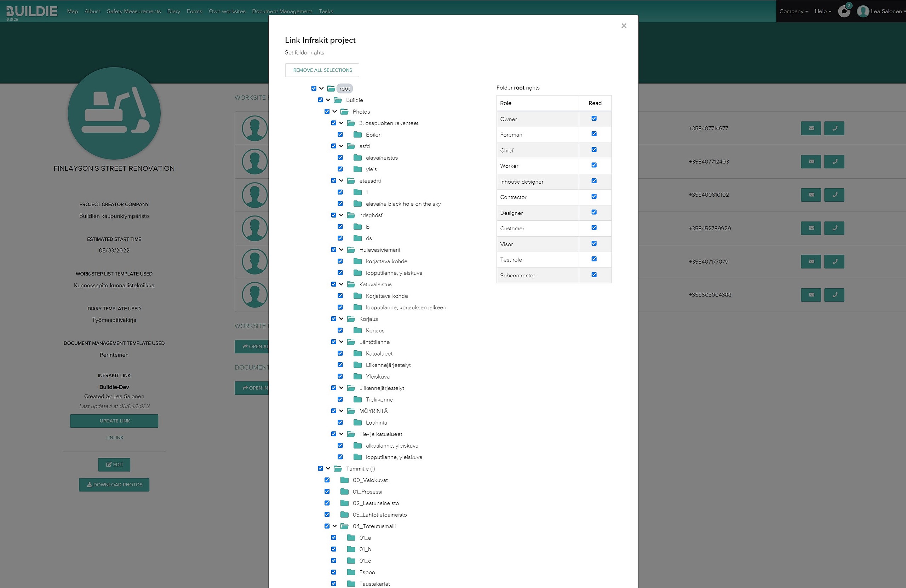Click the envelope icon beside +358400610102
Viewport: 906px width, 588px height.
click(x=811, y=195)
